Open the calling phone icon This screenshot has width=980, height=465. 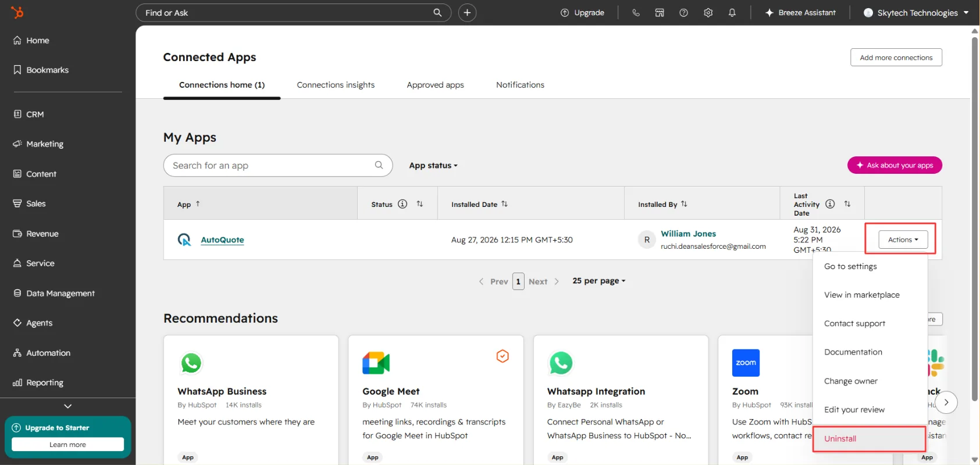pos(636,12)
